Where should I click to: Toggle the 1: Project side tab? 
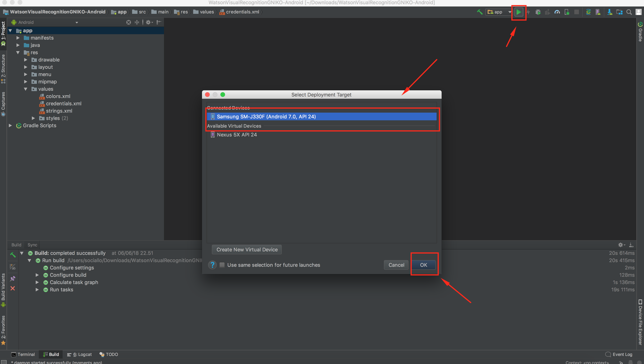point(3,34)
